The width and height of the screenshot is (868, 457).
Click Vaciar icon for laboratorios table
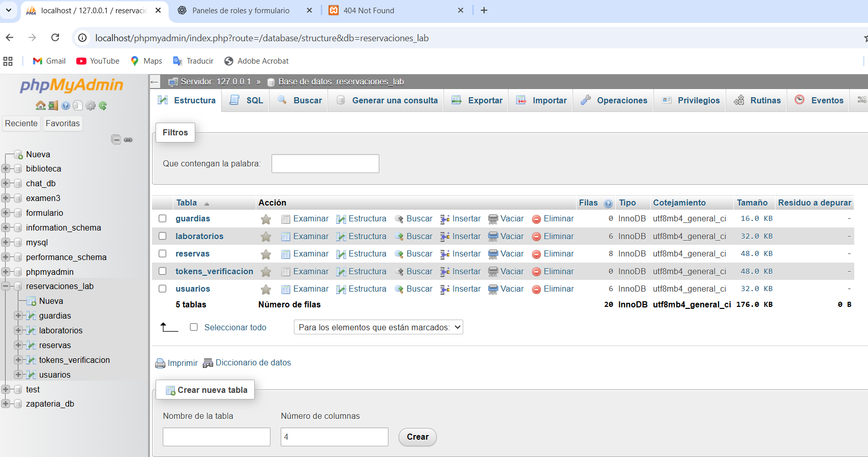(x=493, y=237)
